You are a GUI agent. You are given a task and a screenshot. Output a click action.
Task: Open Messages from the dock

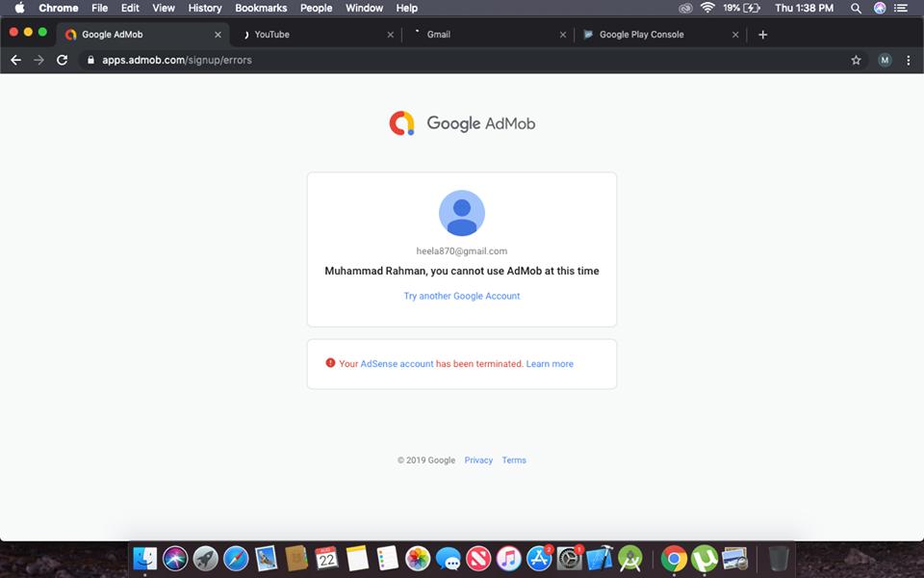(448, 558)
